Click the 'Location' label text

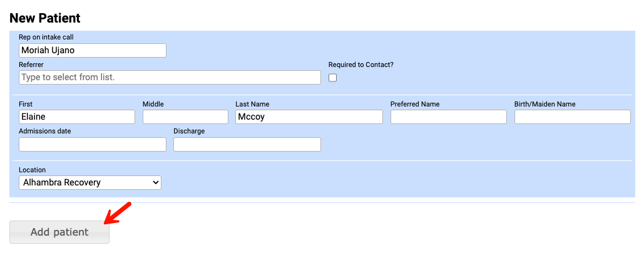[32, 170]
